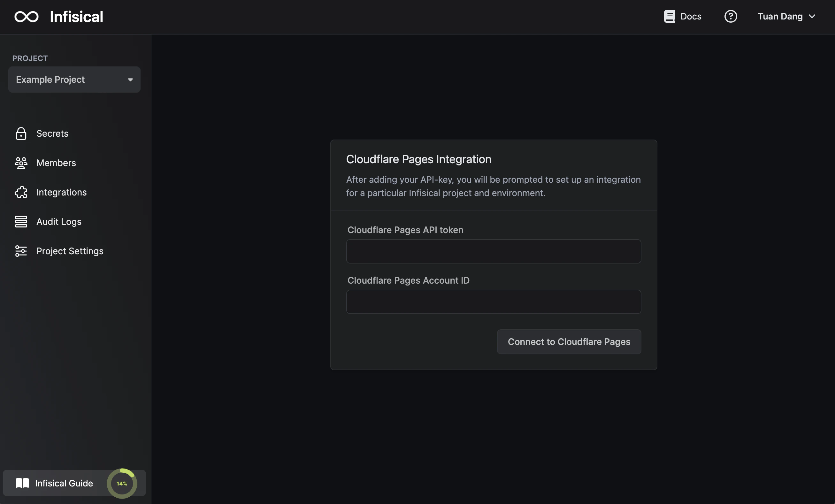Open the Example Project dropdown
This screenshot has height=504, width=835.
pyautogui.click(x=74, y=80)
